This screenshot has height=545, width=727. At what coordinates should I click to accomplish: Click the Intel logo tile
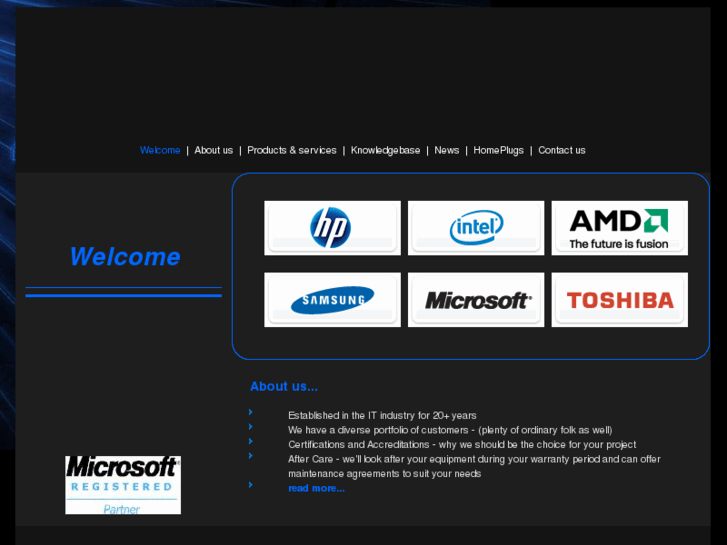(x=476, y=228)
